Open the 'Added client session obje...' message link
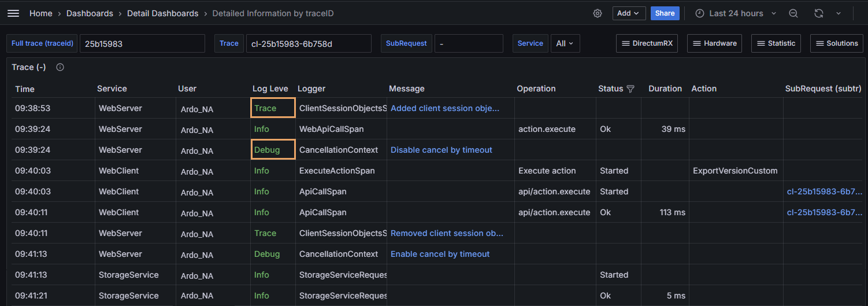The width and height of the screenshot is (868, 306). click(x=445, y=108)
